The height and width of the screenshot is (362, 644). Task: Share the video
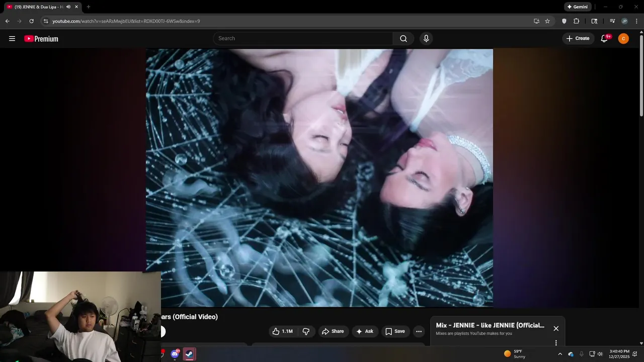click(x=333, y=331)
